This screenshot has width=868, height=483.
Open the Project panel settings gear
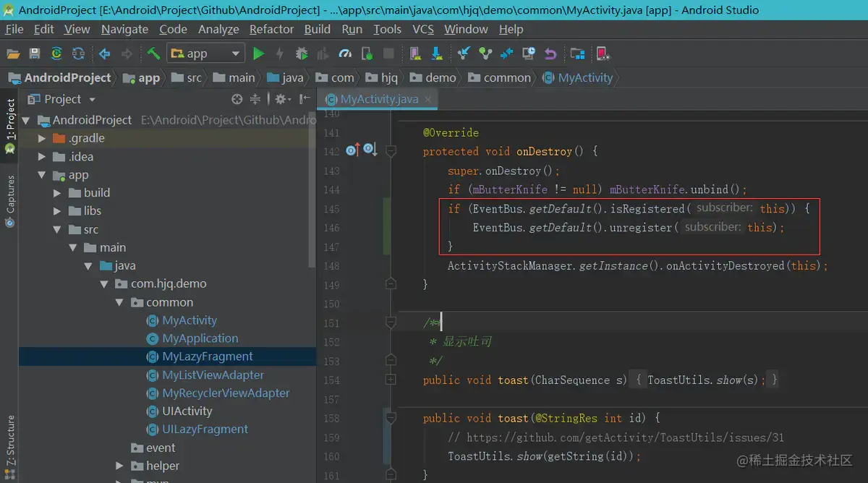[281, 99]
